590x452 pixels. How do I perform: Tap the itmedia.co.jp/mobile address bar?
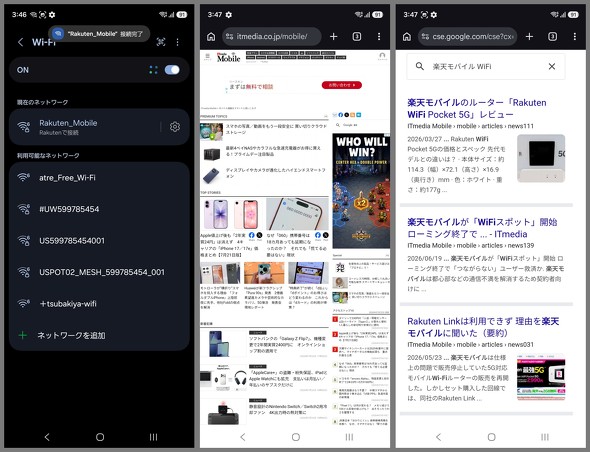click(272, 37)
